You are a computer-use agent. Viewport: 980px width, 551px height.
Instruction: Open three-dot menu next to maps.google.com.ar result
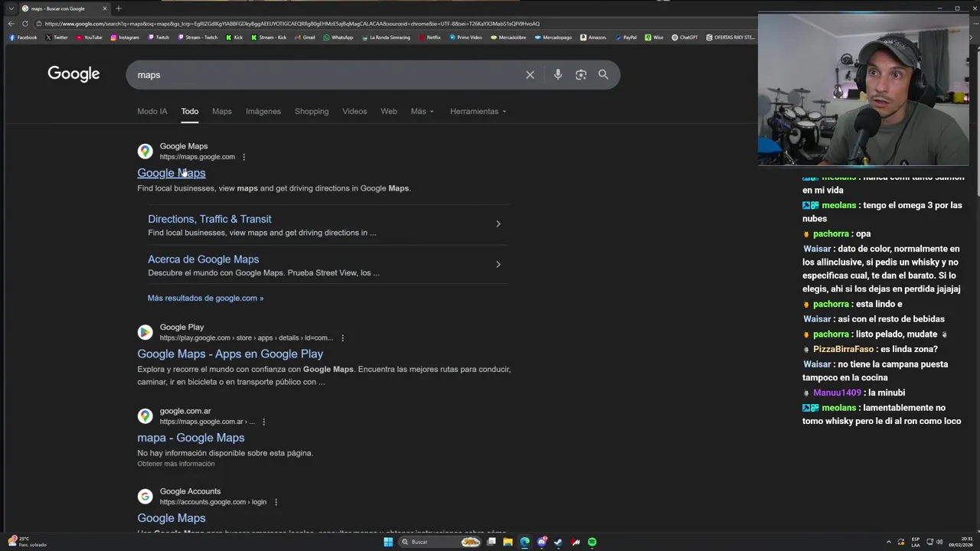pos(263,422)
